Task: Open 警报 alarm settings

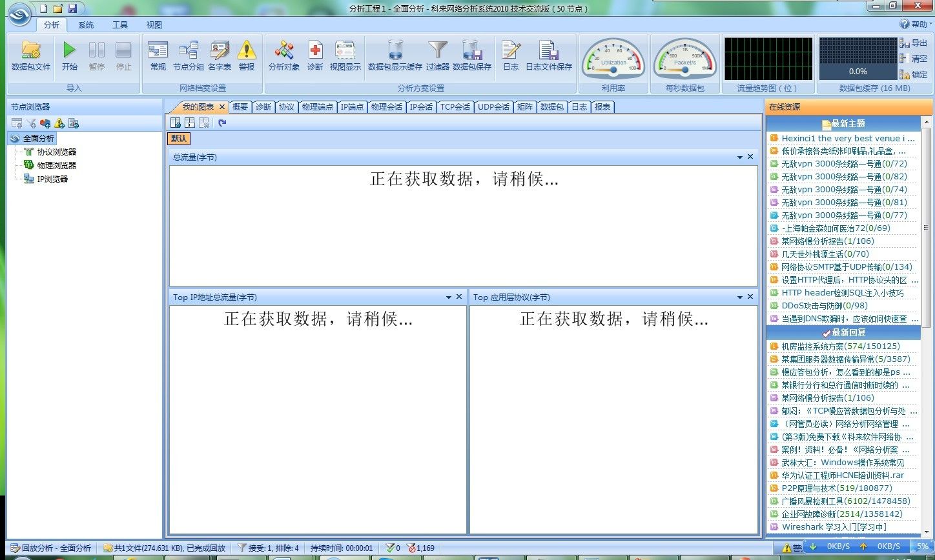Action: [x=247, y=56]
